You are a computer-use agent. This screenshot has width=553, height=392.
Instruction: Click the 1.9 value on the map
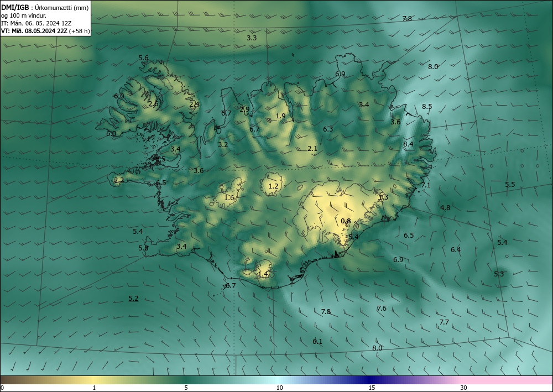point(280,116)
